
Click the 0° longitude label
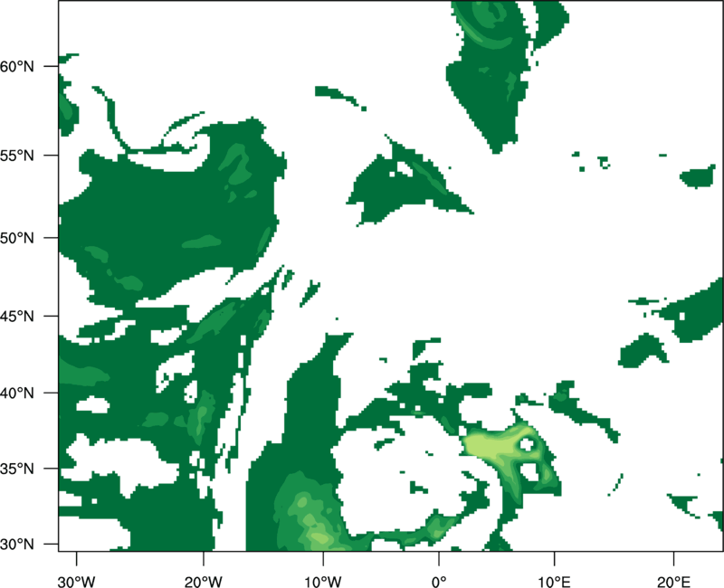(x=439, y=582)
